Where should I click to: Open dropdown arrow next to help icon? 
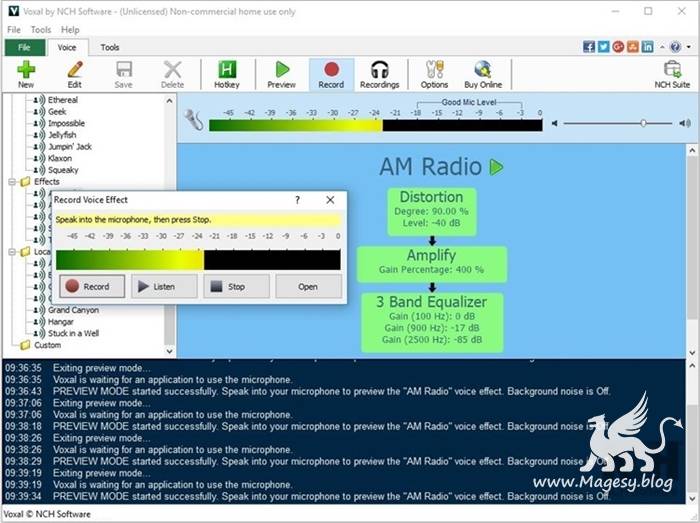coord(689,47)
